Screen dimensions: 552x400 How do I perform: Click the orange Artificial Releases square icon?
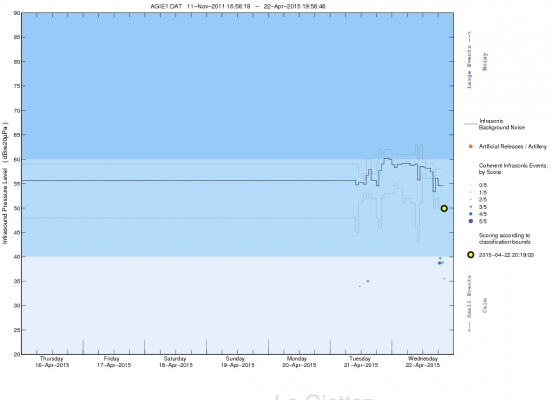click(x=471, y=146)
